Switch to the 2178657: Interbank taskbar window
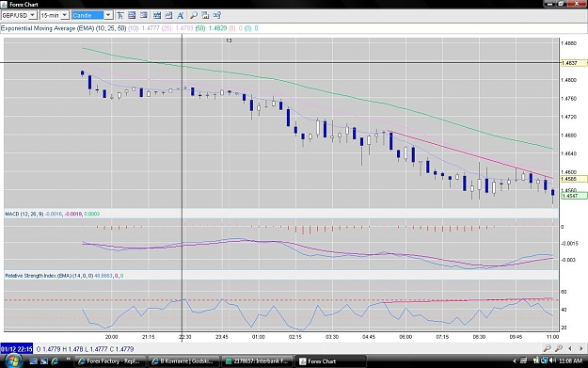Image resolution: width=588 pixels, height=368 pixels. point(257,361)
